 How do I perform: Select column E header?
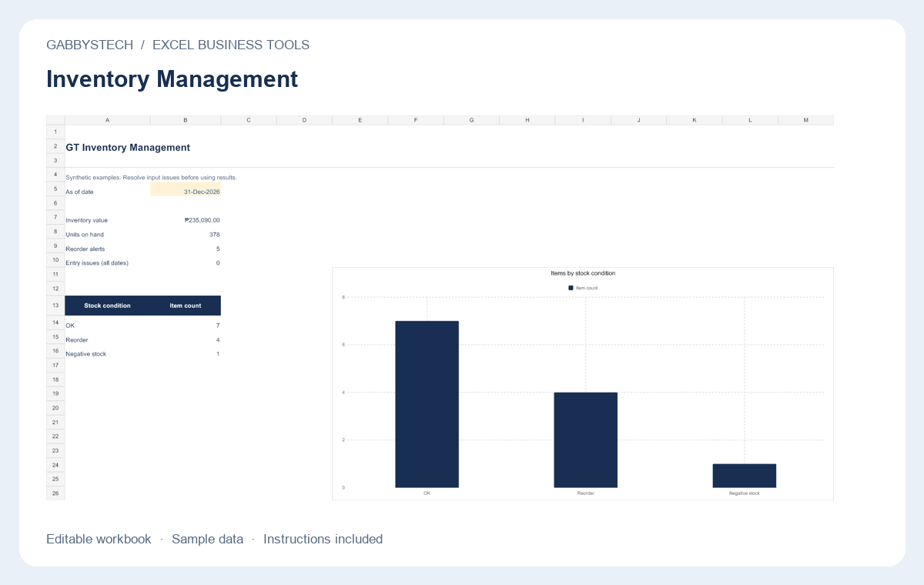point(360,120)
